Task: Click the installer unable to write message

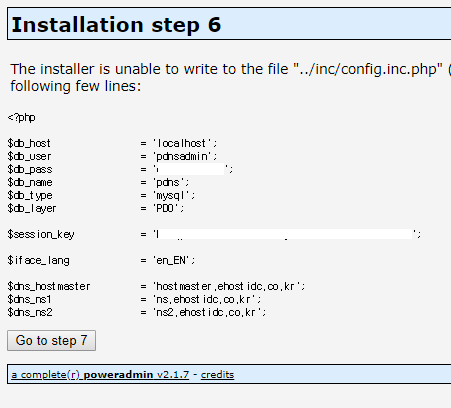Action: click(x=230, y=77)
